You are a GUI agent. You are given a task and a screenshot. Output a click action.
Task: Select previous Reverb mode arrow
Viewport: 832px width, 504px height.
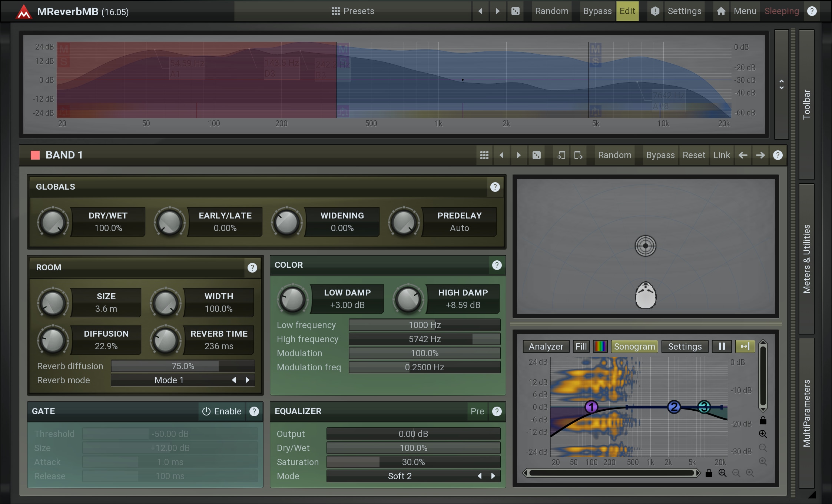click(x=234, y=380)
